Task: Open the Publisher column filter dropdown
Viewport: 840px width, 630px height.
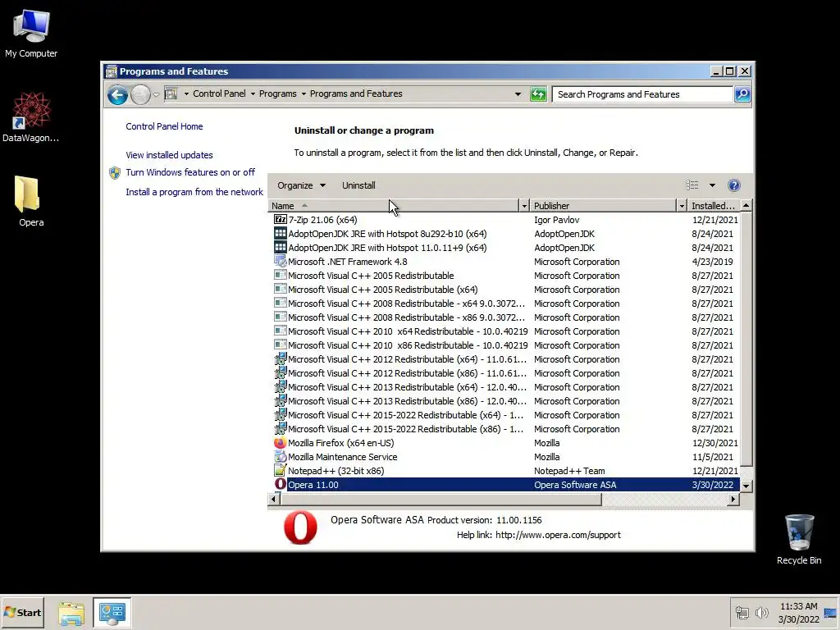Action: pyautogui.click(x=682, y=206)
